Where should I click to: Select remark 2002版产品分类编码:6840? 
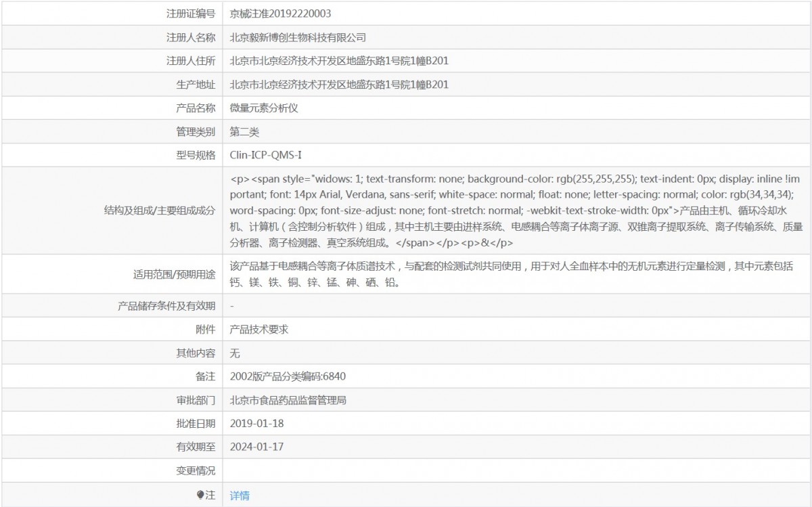coord(288,376)
